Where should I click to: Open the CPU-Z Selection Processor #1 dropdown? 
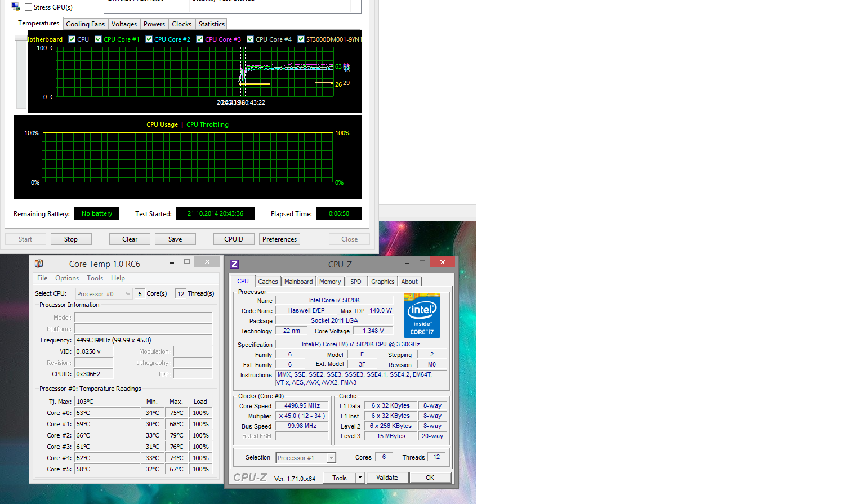tap(306, 458)
